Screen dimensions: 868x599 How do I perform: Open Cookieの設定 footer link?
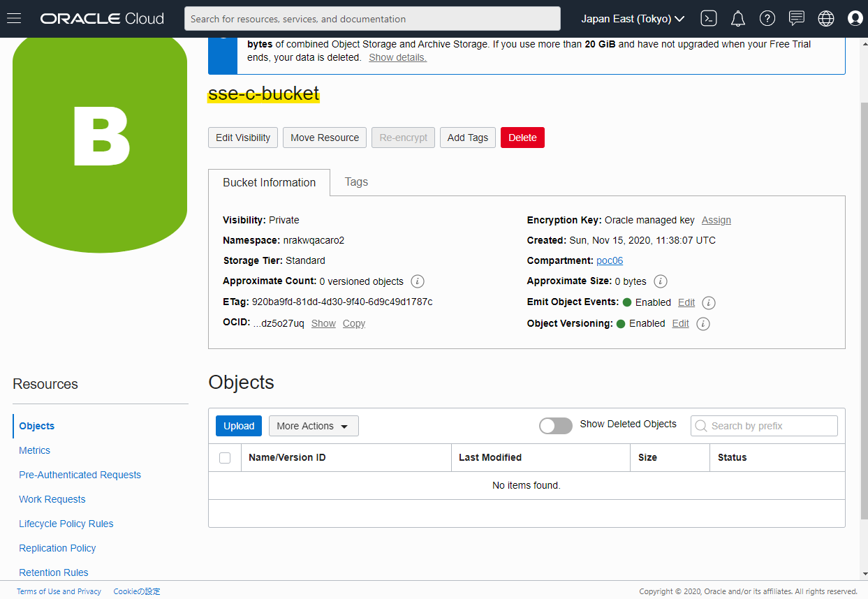click(137, 591)
